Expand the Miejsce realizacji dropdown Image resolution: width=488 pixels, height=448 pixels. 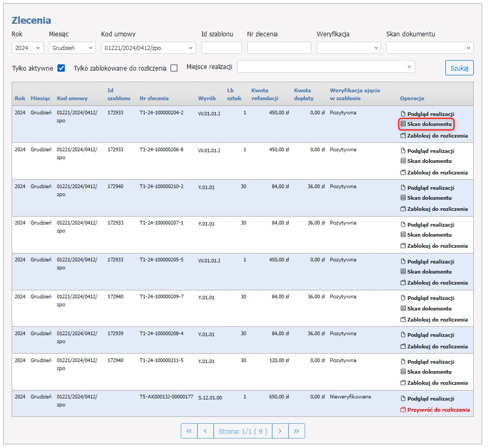pos(326,67)
